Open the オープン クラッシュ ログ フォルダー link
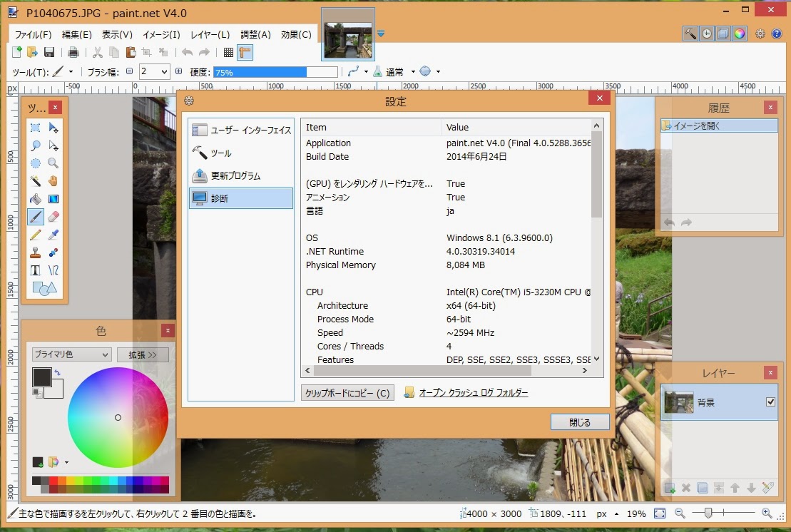Image resolution: width=791 pixels, height=532 pixels. coord(473,393)
